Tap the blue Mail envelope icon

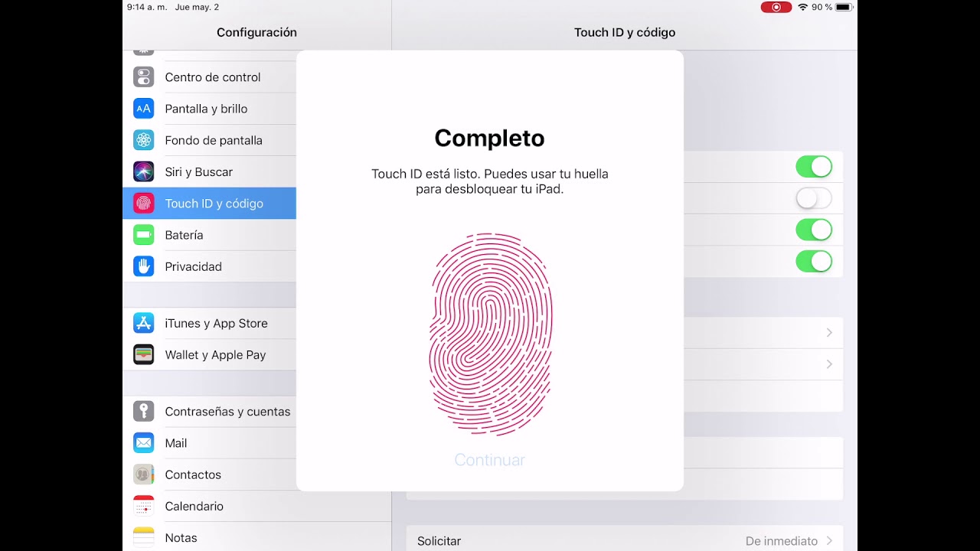(143, 443)
